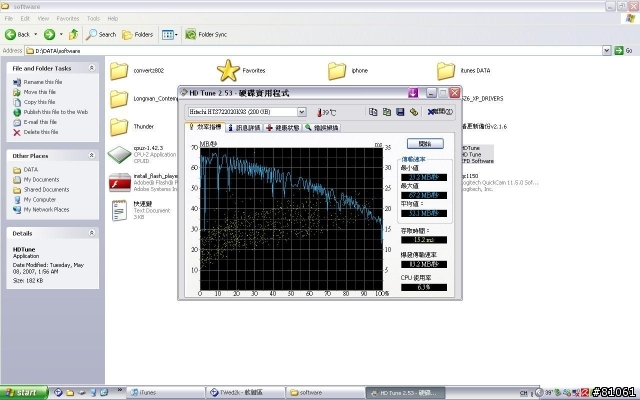The height and width of the screenshot is (400, 640).
Task: Switch to iTunes in the taskbar
Action: click(x=164, y=393)
